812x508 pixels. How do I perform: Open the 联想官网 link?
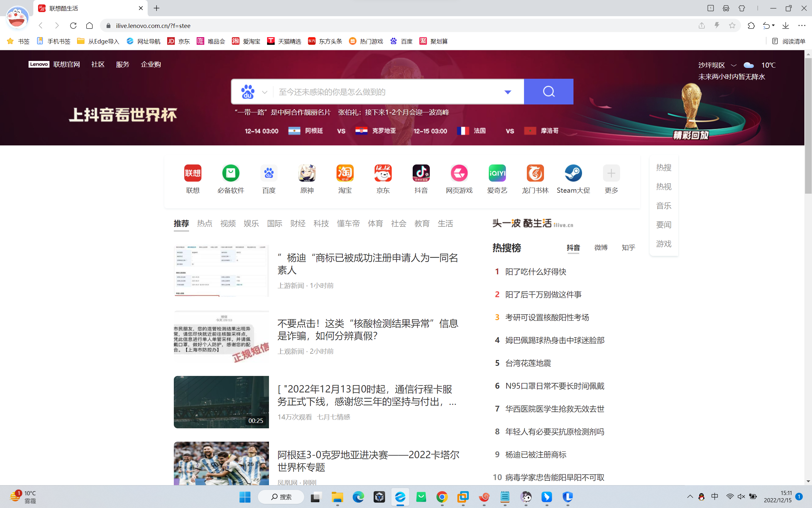coord(66,64)
